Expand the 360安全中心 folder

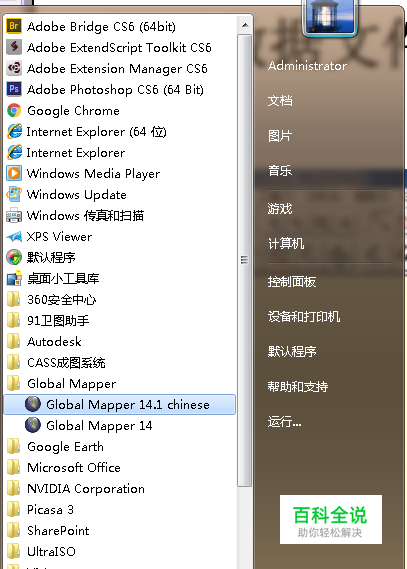pos(51,300)
